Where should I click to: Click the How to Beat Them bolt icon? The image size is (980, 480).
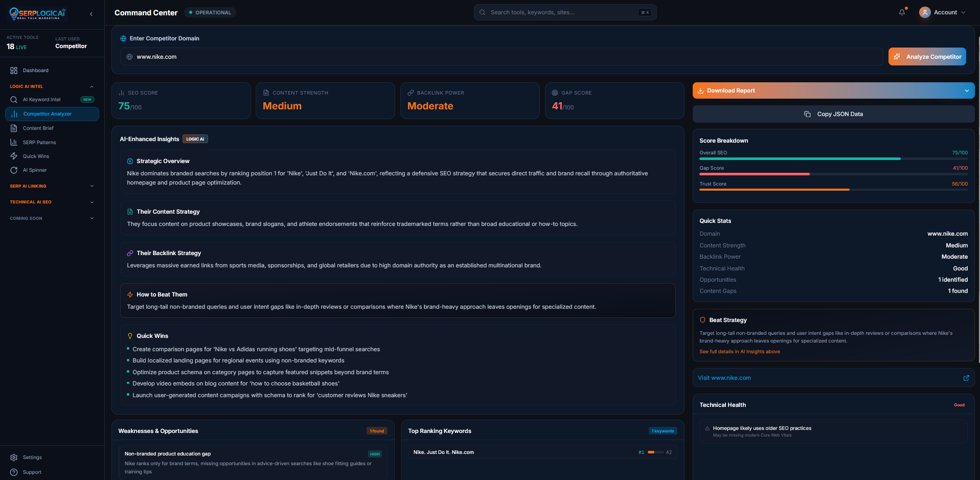point(130,294)
